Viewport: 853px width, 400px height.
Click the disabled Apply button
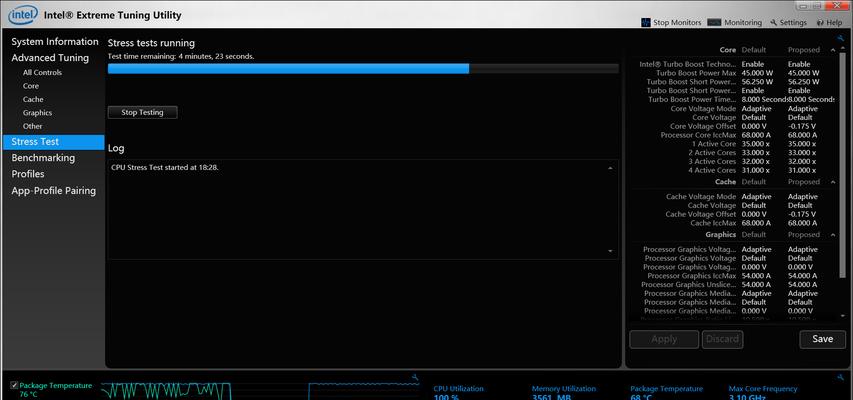[x=664, y=339]
